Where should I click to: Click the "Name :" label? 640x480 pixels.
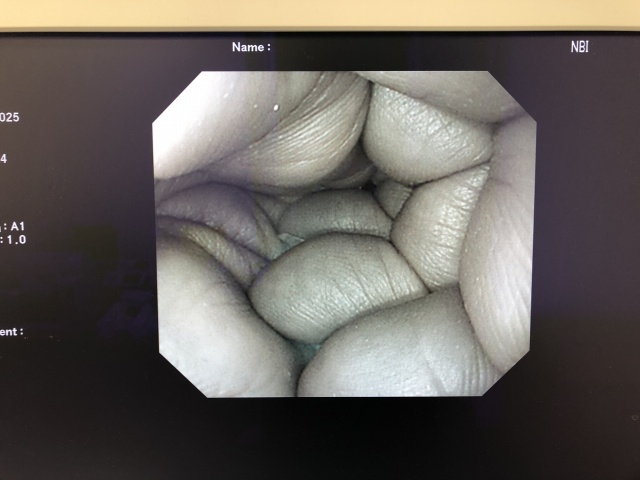point(251,47)
